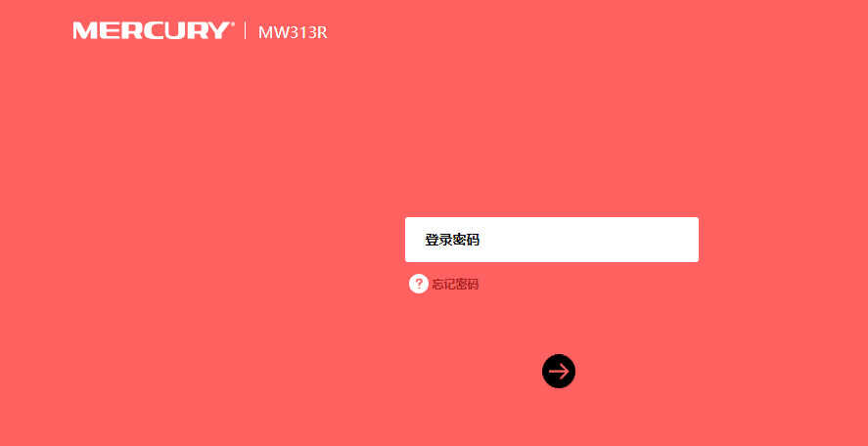The width and height of the screenshot is (868, 446).
Task: Click the vertical divider beside MW313R
Action: (x=246, y=31)
